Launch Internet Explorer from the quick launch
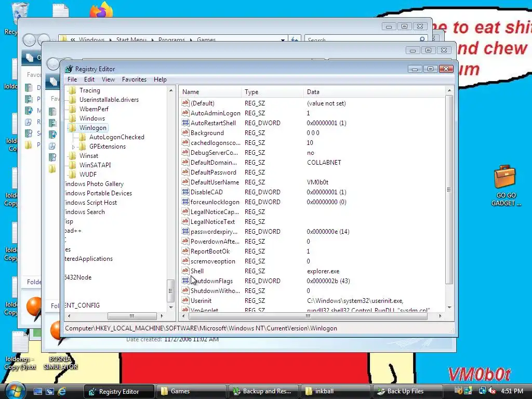This screenshot has height=399, width=532. [x=62, y=391]
